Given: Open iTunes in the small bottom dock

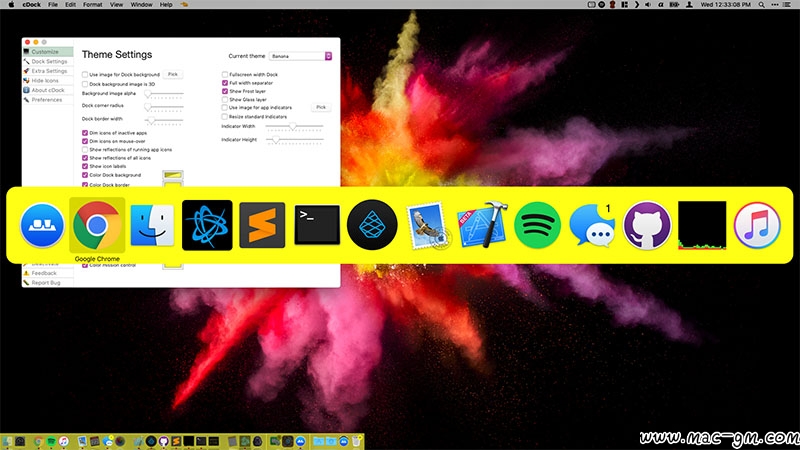Looking at the screenshot, I should (63, 441).
